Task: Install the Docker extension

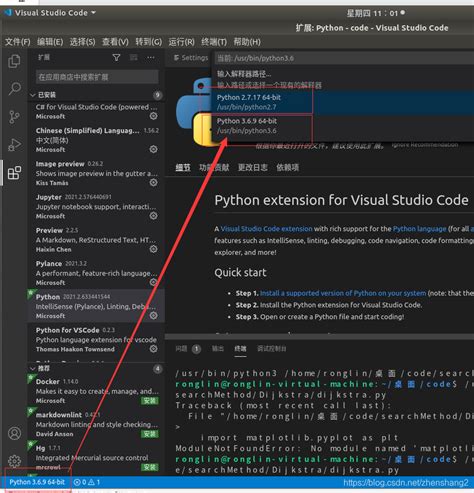Action: [150, 401]
